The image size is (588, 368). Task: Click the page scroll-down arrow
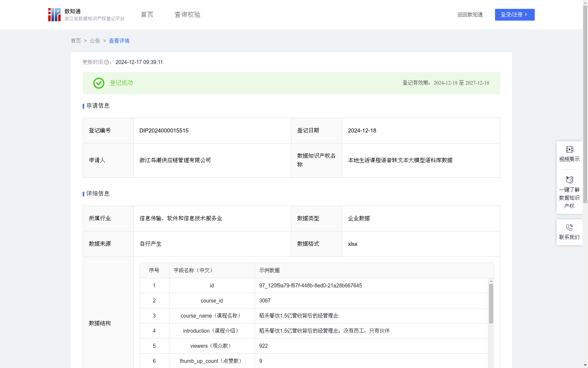(585, 365)
